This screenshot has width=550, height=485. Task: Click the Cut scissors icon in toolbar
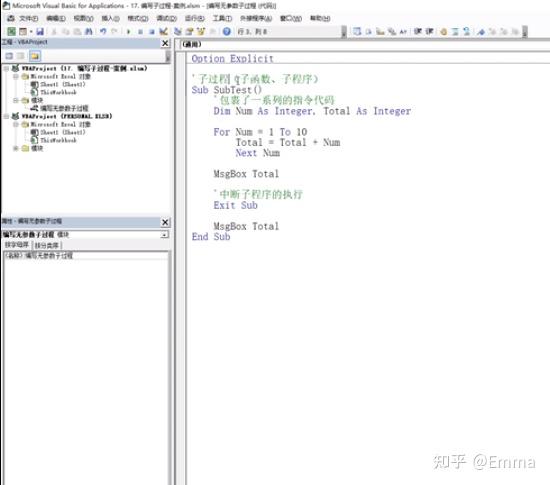(x=54, y=32)
